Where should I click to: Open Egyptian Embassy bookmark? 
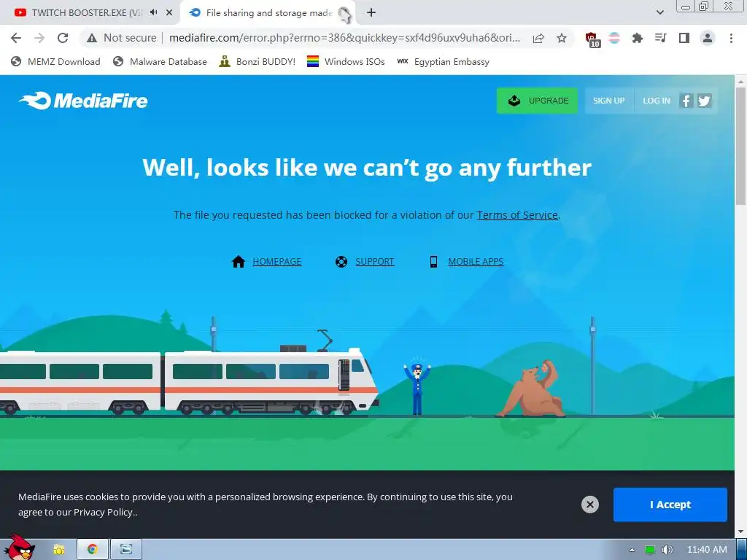click(x=443, y=61)
